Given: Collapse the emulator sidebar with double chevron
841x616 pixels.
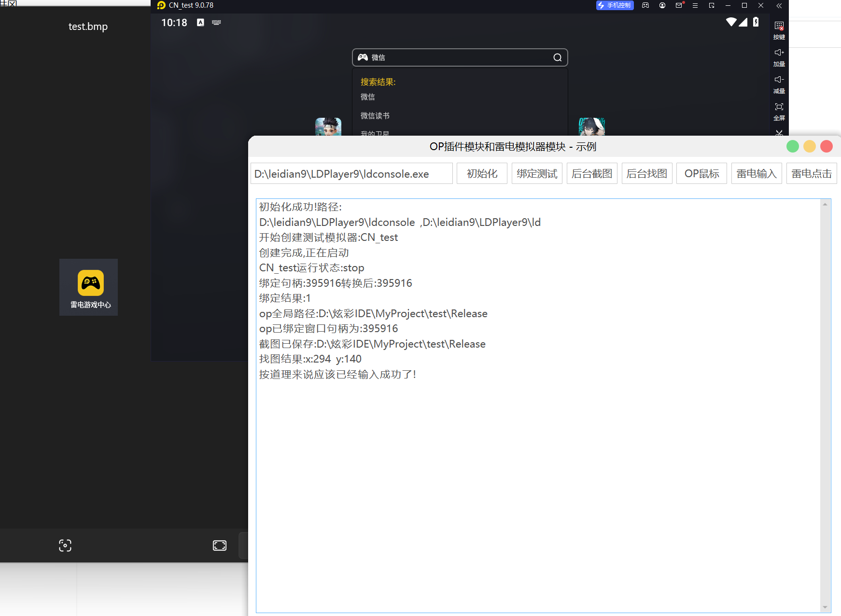Looking at the screenshot, I should (x=779, y=5).
